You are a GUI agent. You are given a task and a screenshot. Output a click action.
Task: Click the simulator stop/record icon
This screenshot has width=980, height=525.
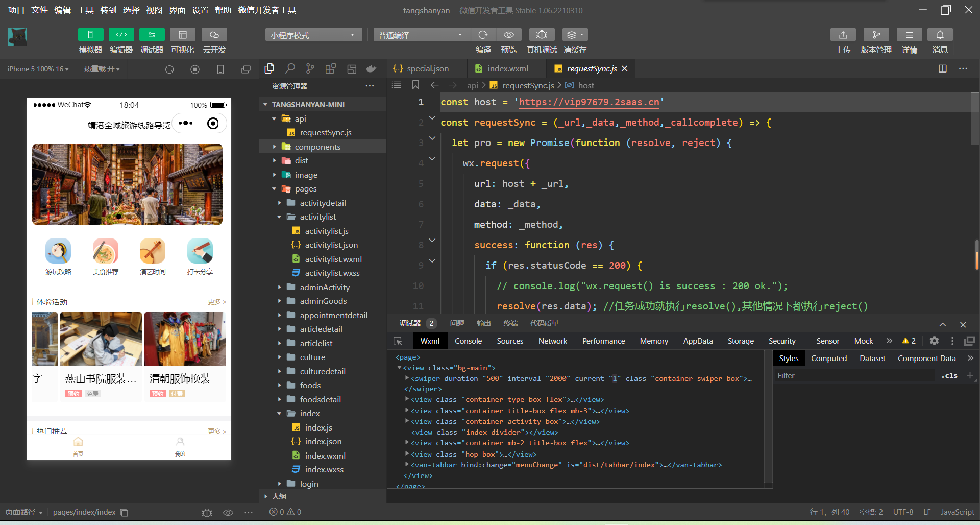[195, 69]
